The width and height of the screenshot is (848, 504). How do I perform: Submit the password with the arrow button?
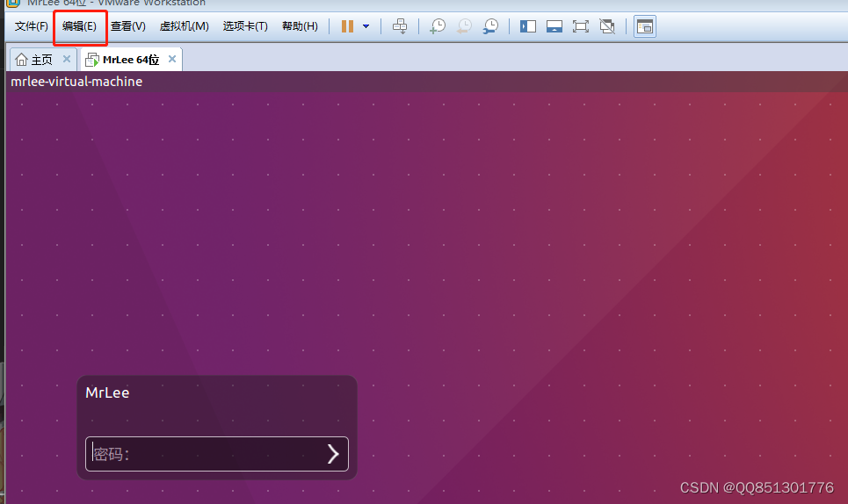pyautogui.click(x=333, y=454)
